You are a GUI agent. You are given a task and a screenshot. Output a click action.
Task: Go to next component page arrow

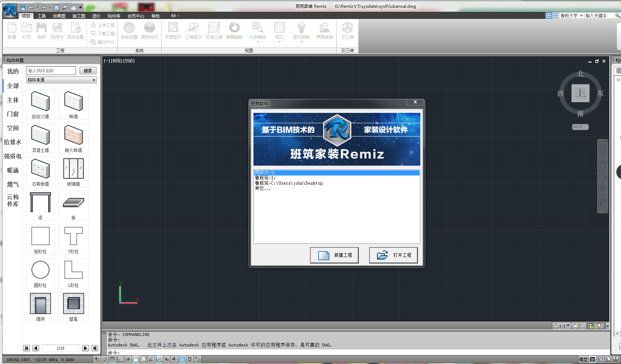(x=86, y=348)
